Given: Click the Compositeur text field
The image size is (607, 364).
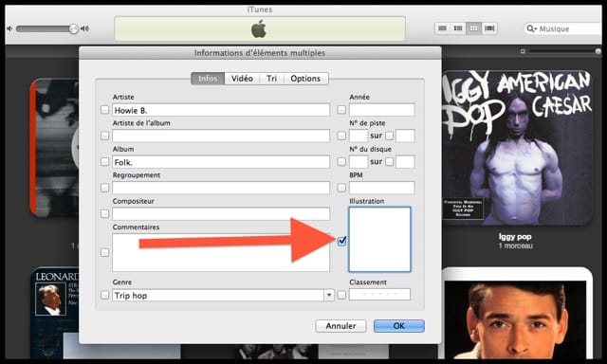Looking at the screenshot, I should (221, 213).
